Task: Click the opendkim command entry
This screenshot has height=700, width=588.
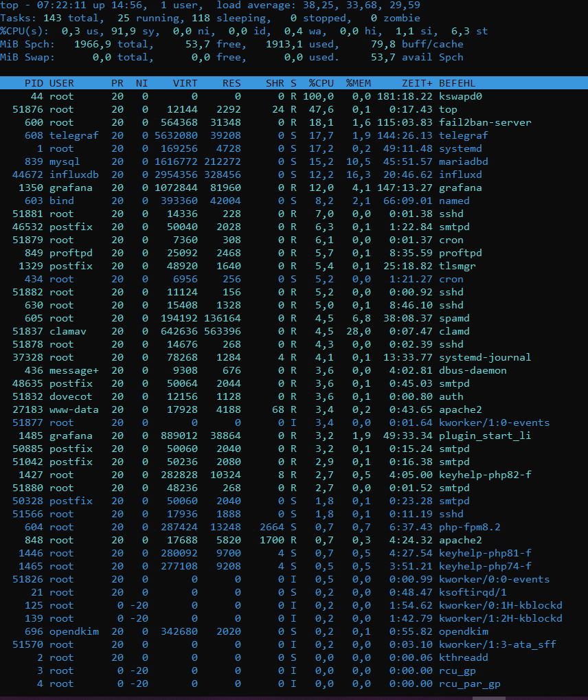Action: [x=463, y=631]
